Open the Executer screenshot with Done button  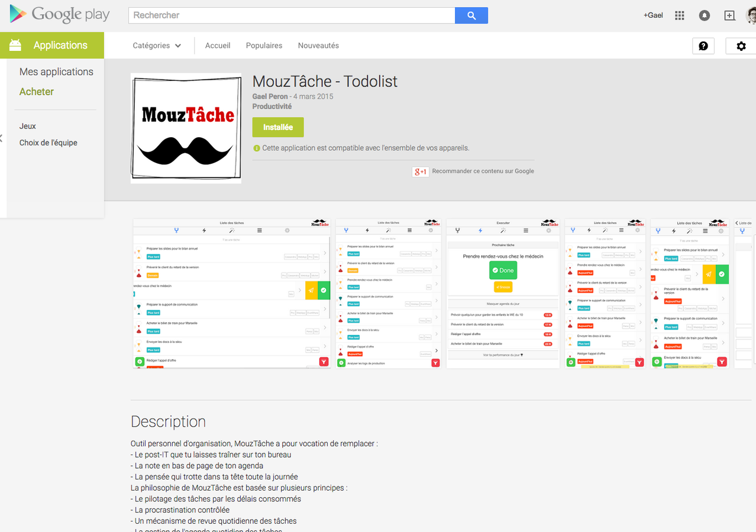(x=503, y=294)
